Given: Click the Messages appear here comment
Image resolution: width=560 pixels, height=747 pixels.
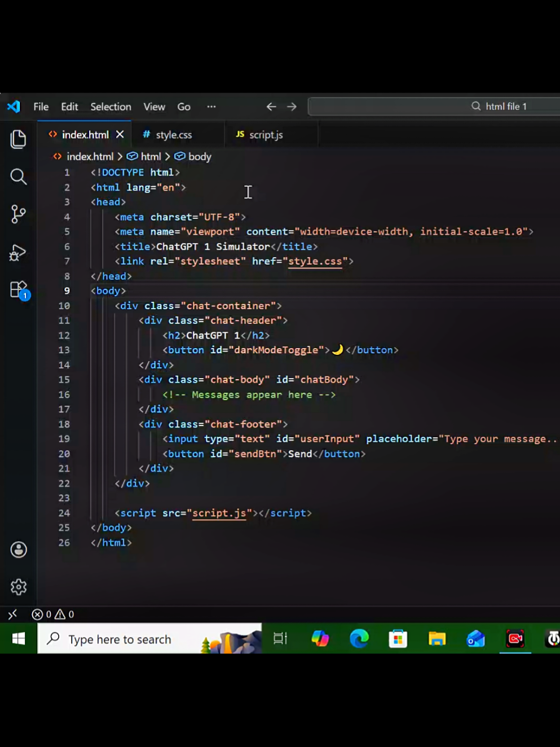Looking at the screenshot, I should point(249,394).
